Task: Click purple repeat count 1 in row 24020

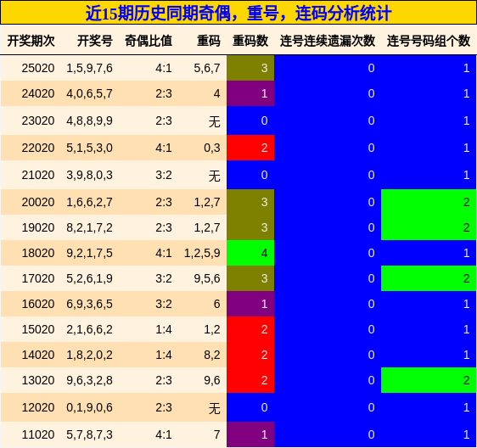Action: click(250, 93)
